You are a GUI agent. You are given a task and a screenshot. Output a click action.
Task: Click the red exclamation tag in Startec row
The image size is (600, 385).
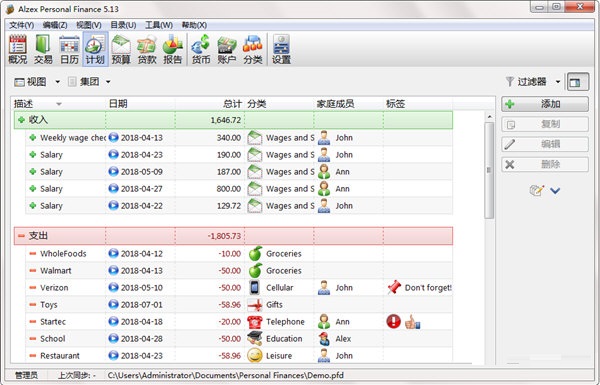393,321
